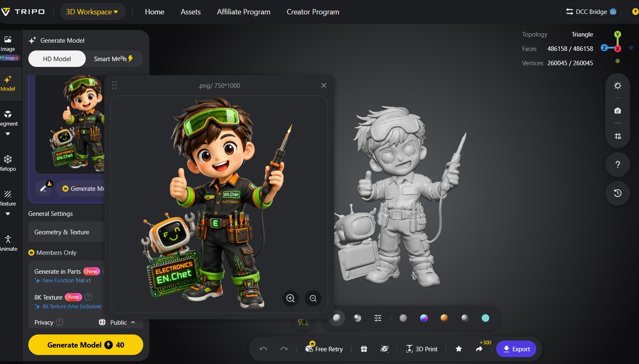Select the glossy metallic matcap sphere

coord(357,318)
